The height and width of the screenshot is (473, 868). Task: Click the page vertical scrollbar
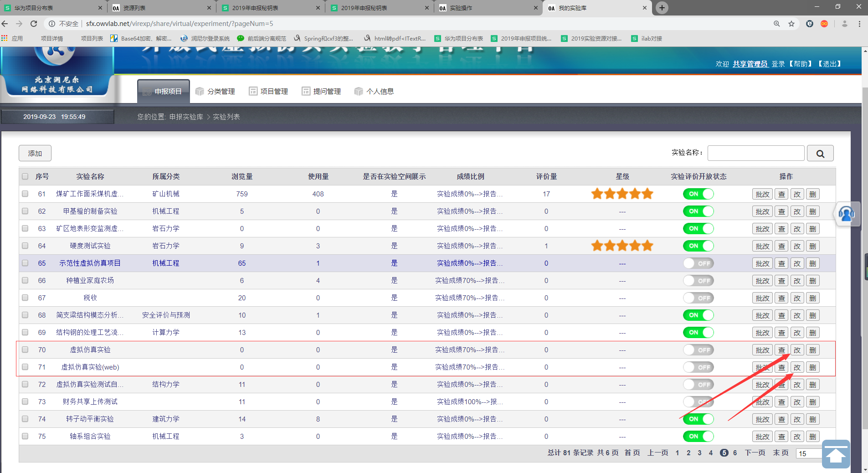pos(865,259)
